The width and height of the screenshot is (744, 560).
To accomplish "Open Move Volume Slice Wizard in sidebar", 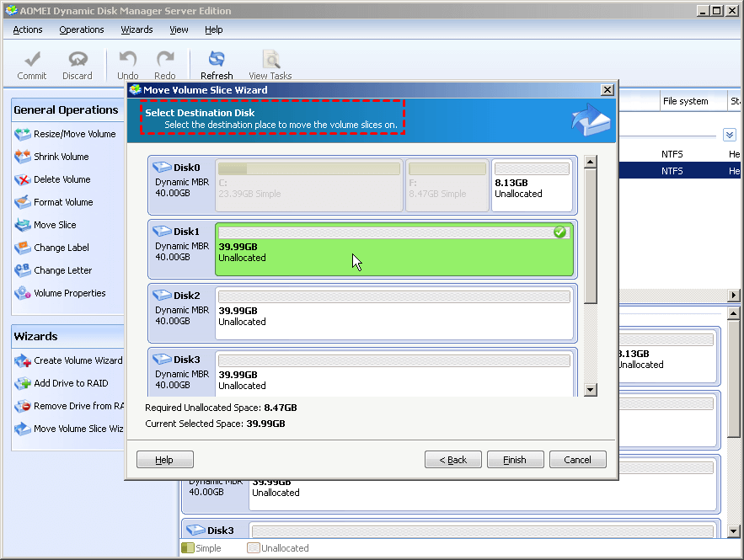I will [69, 429].
